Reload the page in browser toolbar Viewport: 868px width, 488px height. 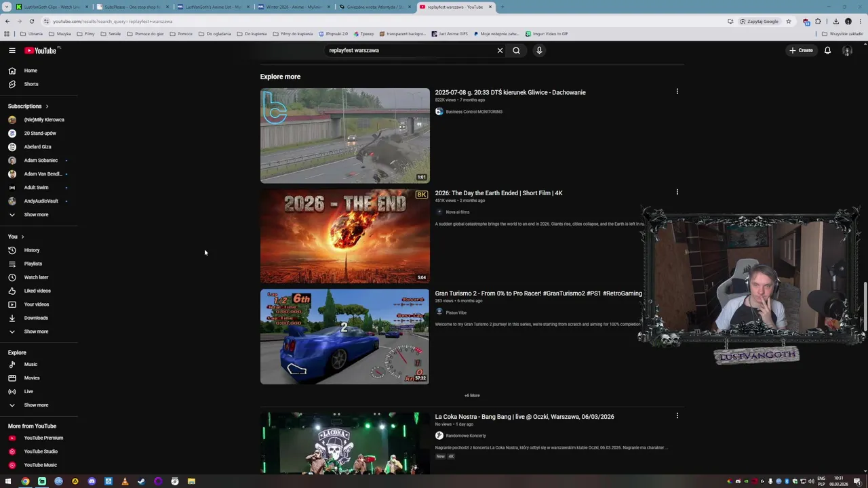[31, 21]
